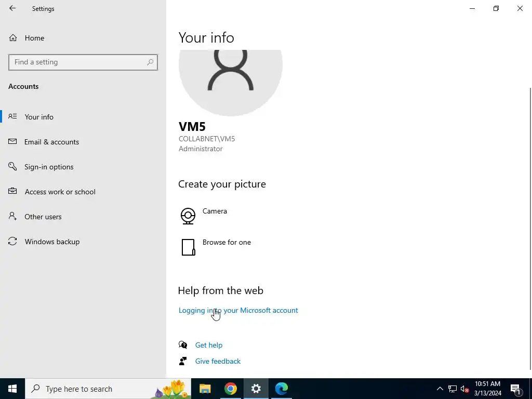Click the taskbar Type here to search box
532x399 pixels.
point(108,389)
